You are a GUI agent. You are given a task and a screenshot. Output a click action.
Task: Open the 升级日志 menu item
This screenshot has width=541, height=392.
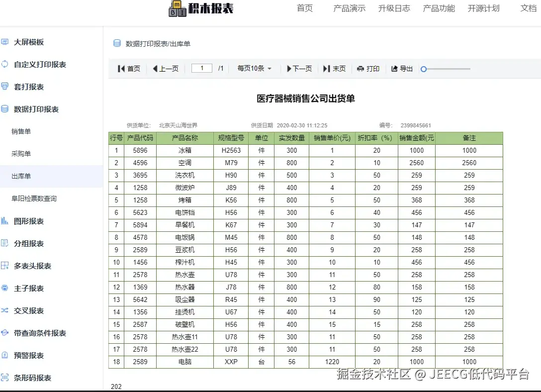pos(394,8)
